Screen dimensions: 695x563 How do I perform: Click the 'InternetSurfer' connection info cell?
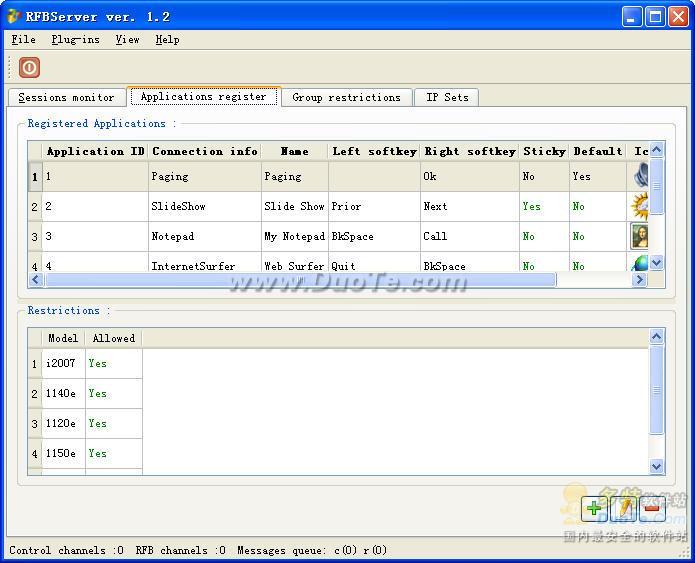205,263
